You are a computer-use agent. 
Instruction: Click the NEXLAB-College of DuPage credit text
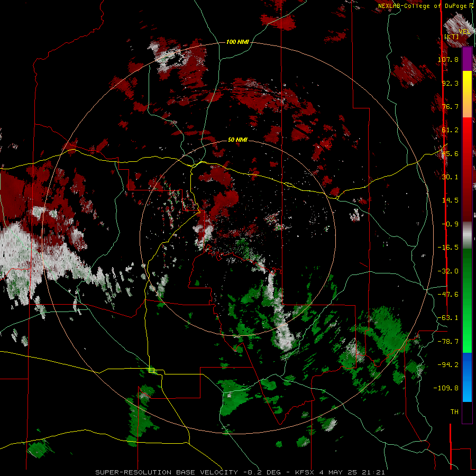[422, 6]
